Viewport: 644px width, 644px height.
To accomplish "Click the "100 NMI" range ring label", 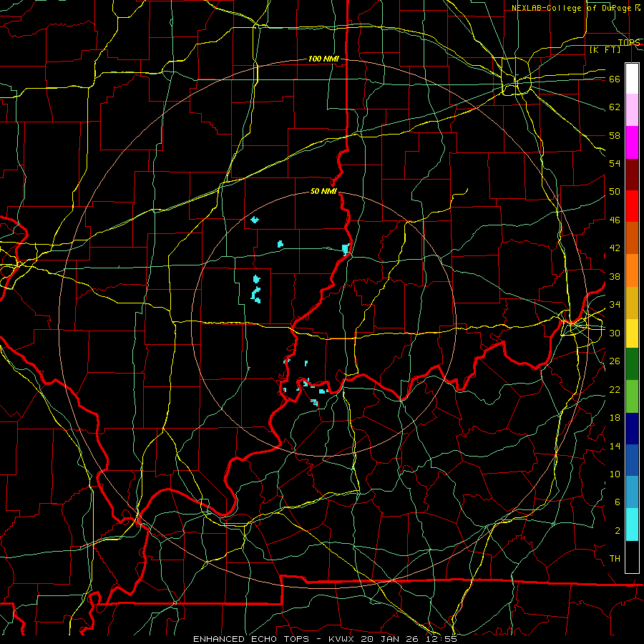I will pyautogui.click(x=323, y=59).
